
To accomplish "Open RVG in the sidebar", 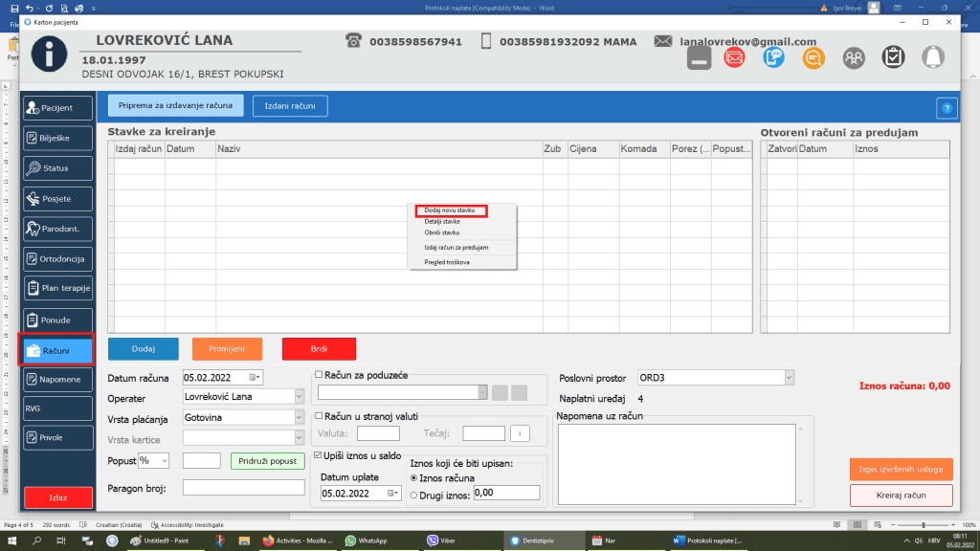I will click(58, 408).
